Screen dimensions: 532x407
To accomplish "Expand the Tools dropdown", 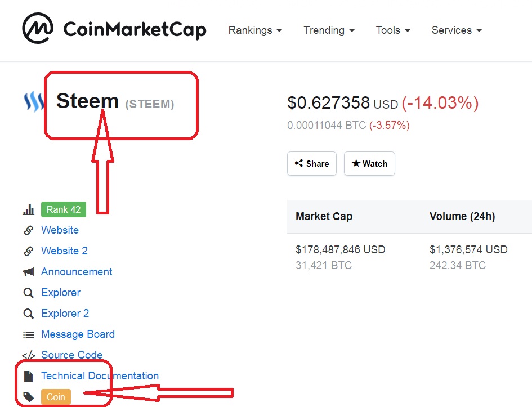I will (x=393, y=30).
